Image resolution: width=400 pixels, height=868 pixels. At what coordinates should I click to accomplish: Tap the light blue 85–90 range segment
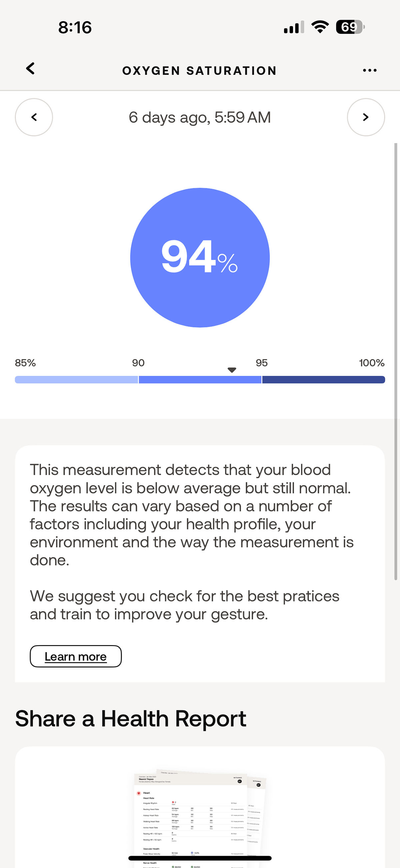tap(76, 380)
